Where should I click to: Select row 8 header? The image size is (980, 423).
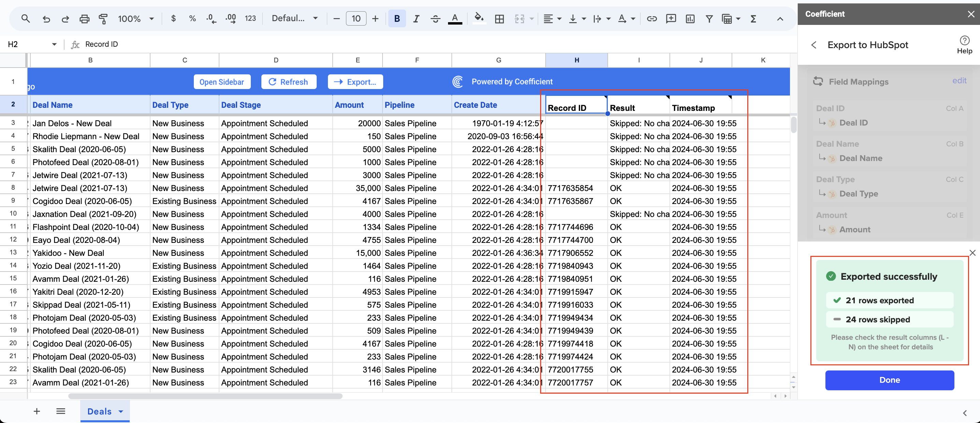point(13,188)
